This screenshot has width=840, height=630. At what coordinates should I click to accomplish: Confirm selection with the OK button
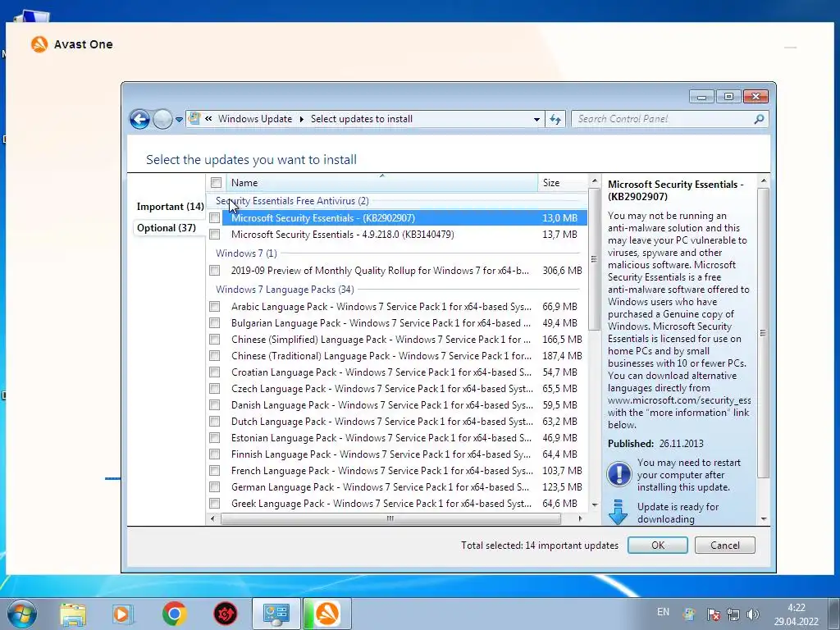click(x=657, y=546)
